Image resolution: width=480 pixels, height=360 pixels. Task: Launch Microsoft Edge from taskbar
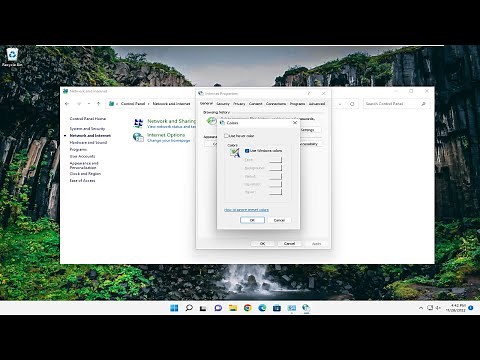point(262,308)
